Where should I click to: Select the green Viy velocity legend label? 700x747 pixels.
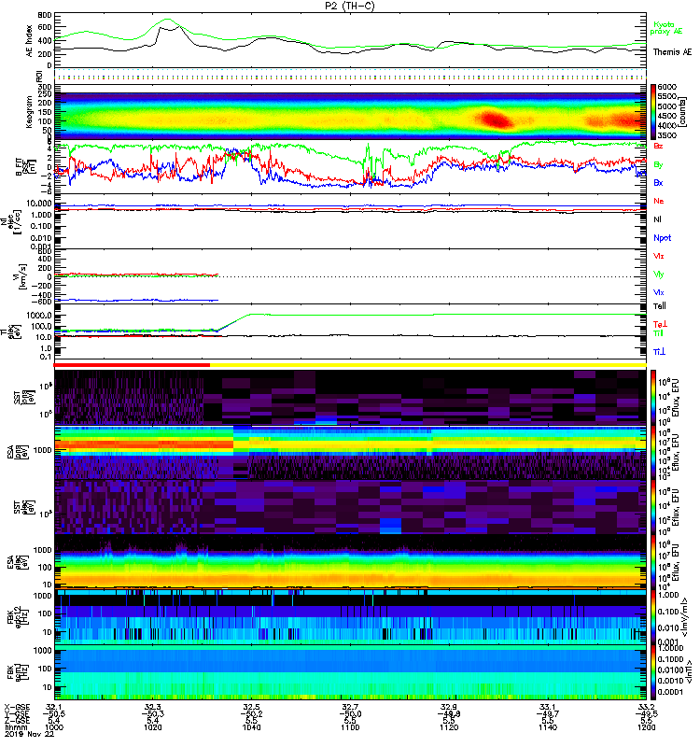(659, 275)
